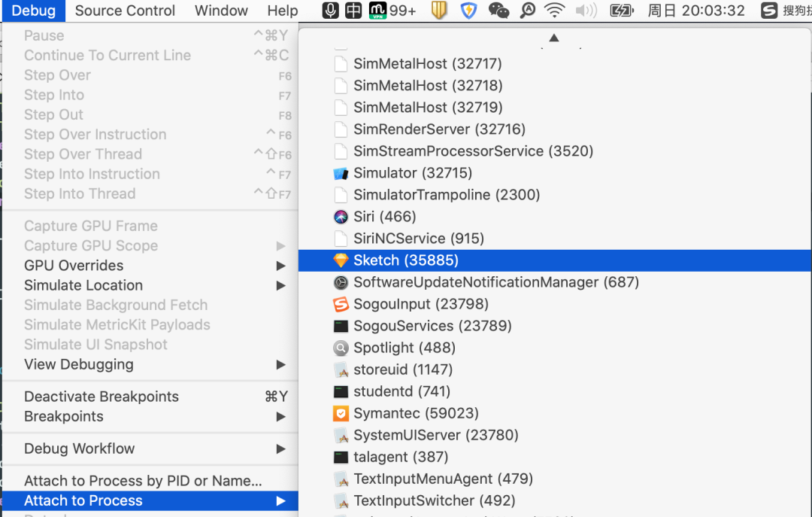This screenshot has height=517, width=812.
Task: Open the Help menu
Action: point(282,11)
